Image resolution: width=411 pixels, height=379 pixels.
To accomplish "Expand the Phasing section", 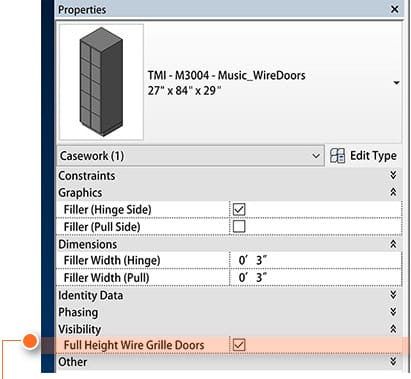I will (393, 312).
